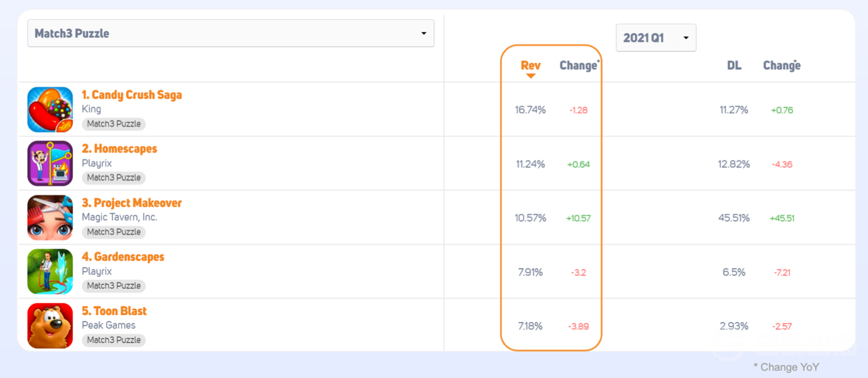Viewport: 868px width, 378px height.
Task: Sort the table by DL column
Action: tap(734, 65)
